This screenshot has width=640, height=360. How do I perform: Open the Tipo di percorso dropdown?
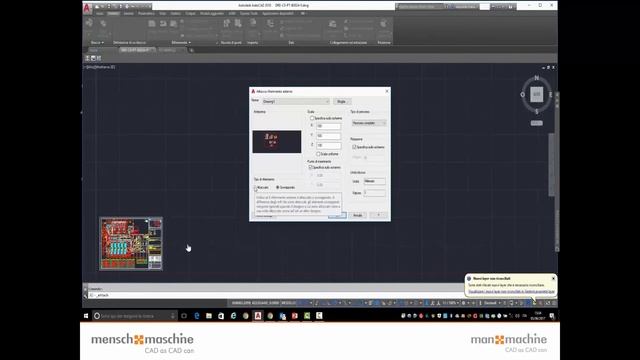click(x=369, y=123)
